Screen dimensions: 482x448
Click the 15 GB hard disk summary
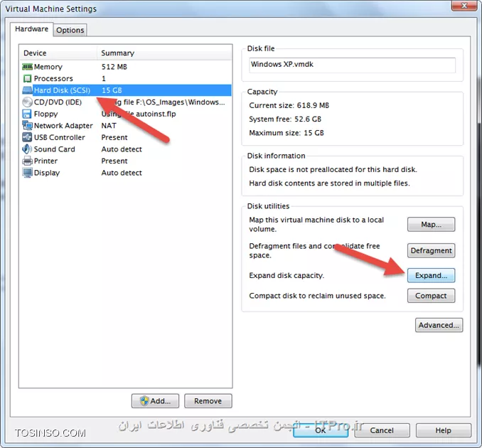pos(112,90)
